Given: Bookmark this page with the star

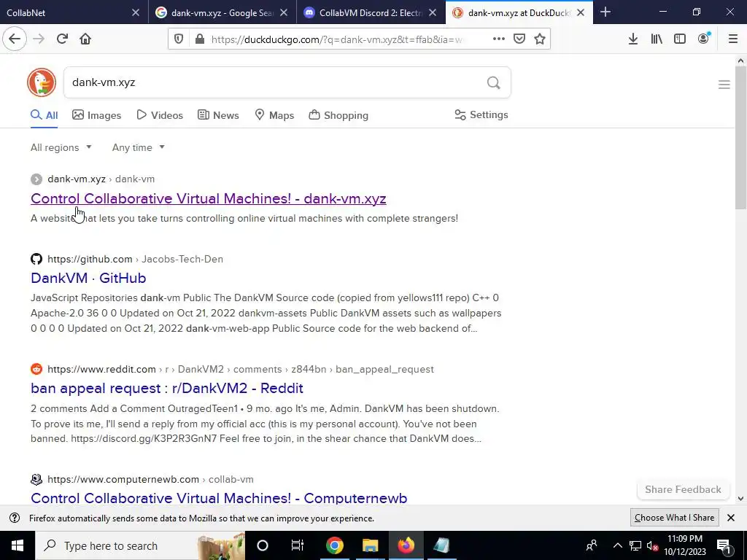Looking at the screenshot, I should pyautogui.click(x=540, y=39).
